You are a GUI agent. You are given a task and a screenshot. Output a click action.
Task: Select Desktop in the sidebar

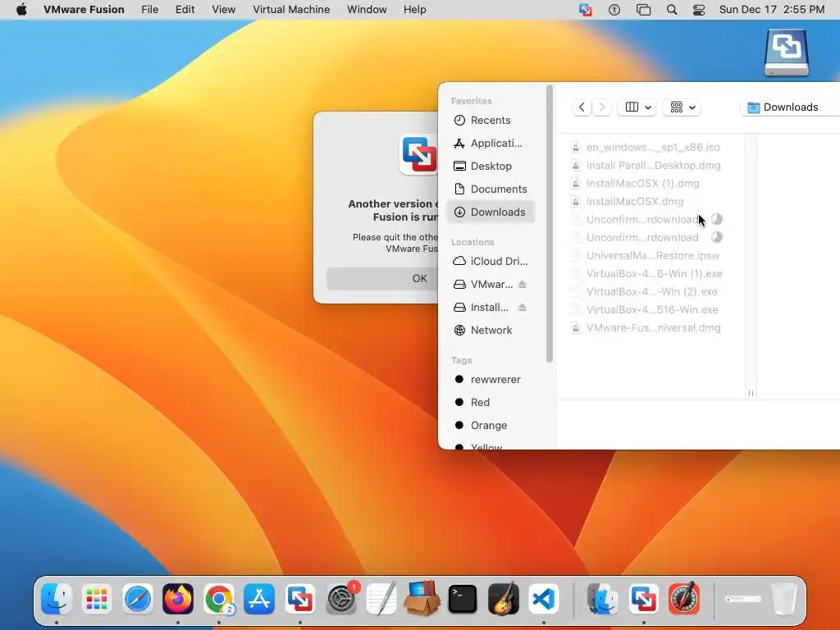pyautogui.click(x=491, y=166)
